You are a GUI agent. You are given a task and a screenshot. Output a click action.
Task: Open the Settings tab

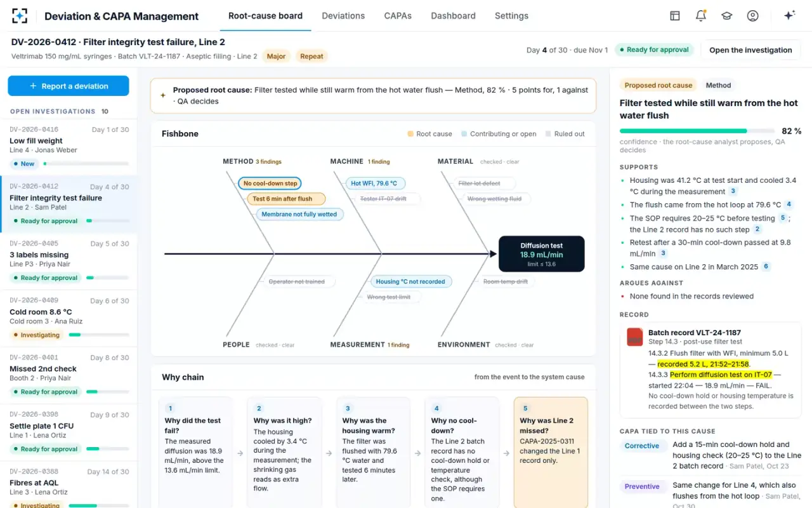coord(511,16)
